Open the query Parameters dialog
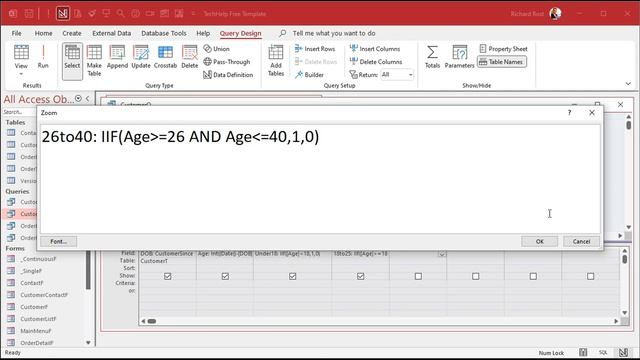 coord(459,57)
